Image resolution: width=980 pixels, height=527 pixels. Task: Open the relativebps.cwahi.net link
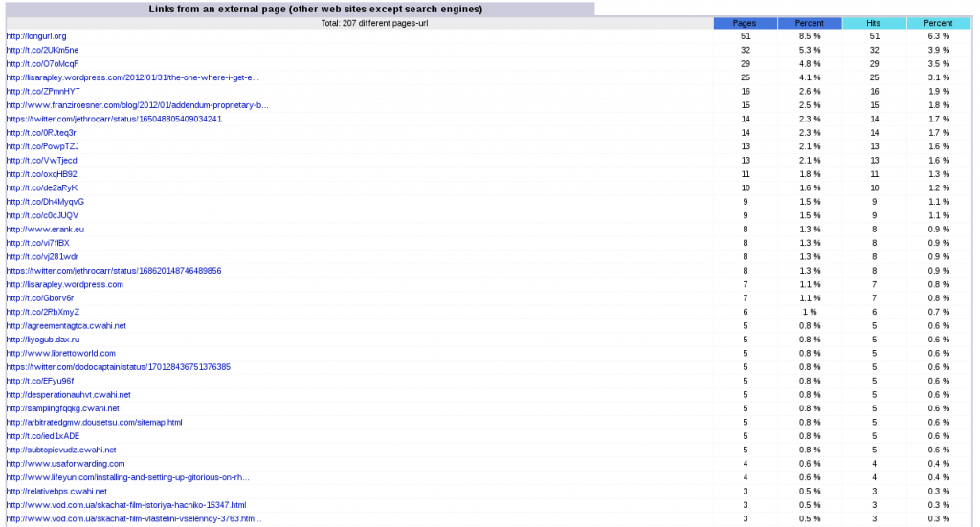(56, 490)
